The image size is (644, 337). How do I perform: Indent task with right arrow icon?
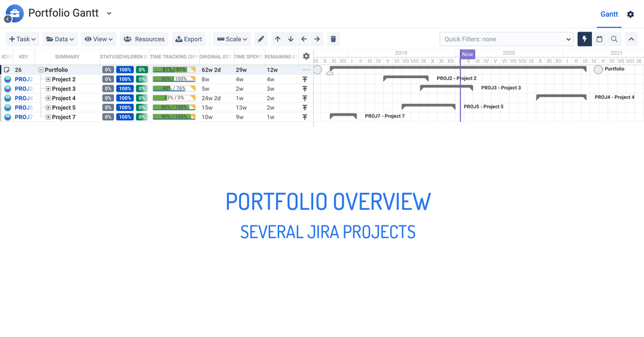point(317,39)
